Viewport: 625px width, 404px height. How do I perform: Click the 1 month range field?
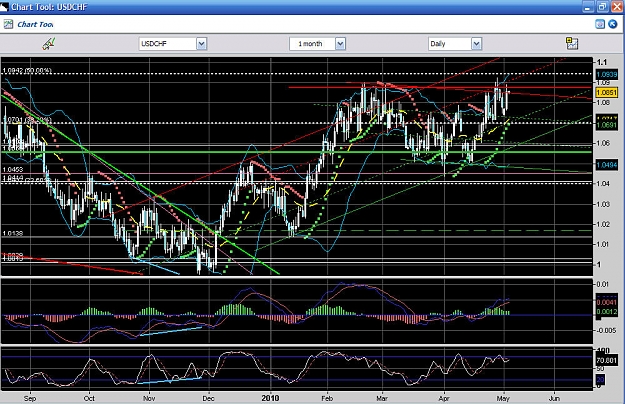(x=312, y=44)
